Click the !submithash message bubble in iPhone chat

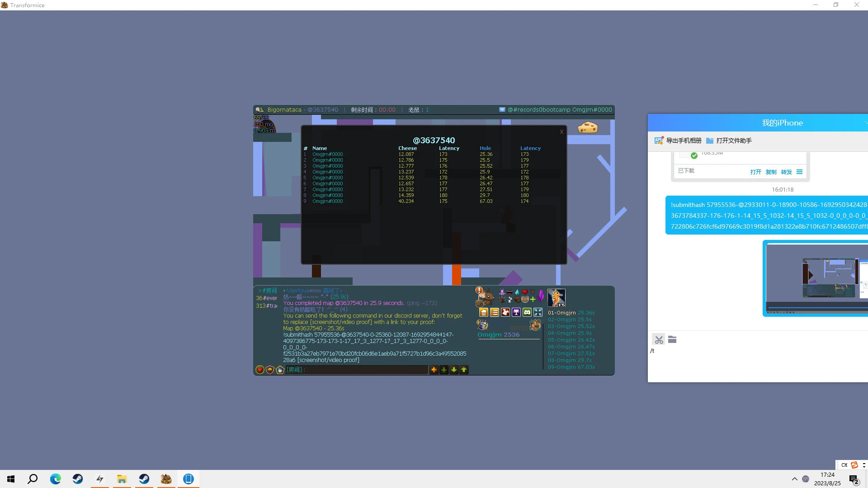click(767, 216)
